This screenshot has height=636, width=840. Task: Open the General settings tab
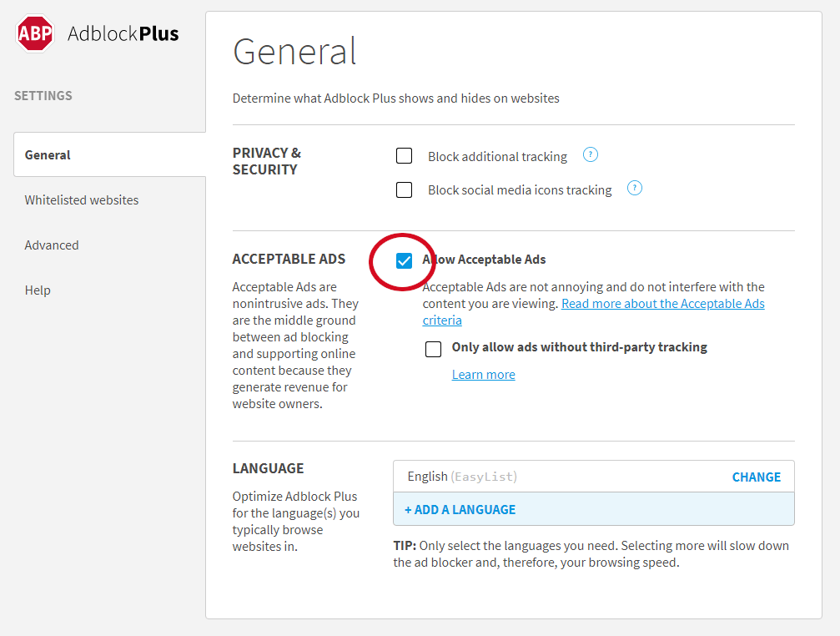tap(110, 155)
